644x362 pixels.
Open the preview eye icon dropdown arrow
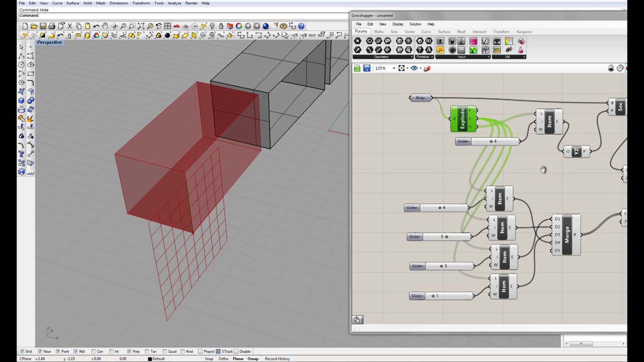pos(420,68)
